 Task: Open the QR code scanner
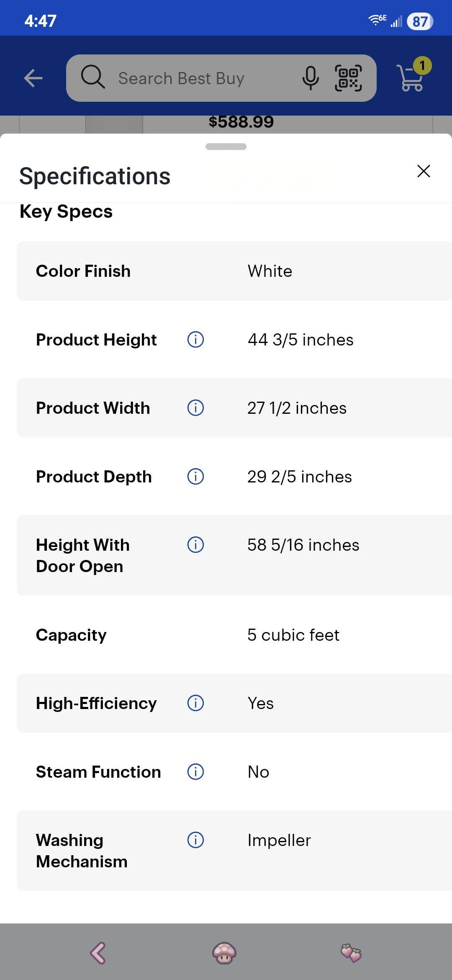pos(348,78)
